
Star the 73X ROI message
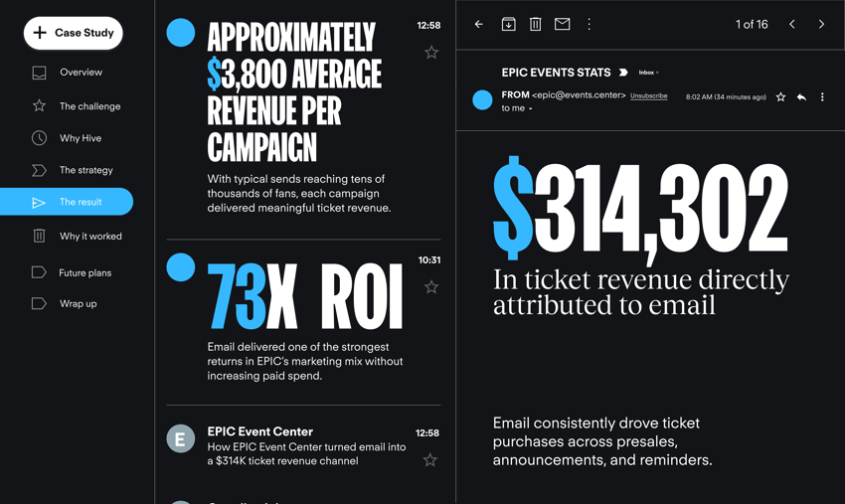(431, 287)
